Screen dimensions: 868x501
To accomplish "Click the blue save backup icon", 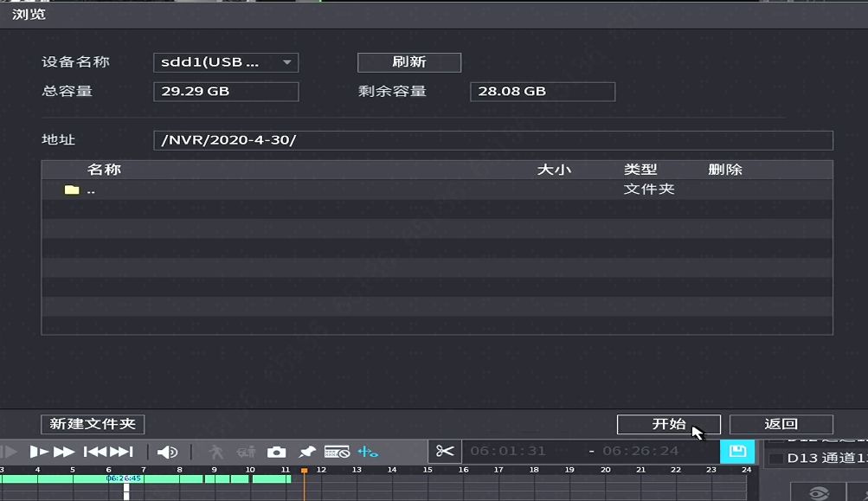I will (736, 452).
